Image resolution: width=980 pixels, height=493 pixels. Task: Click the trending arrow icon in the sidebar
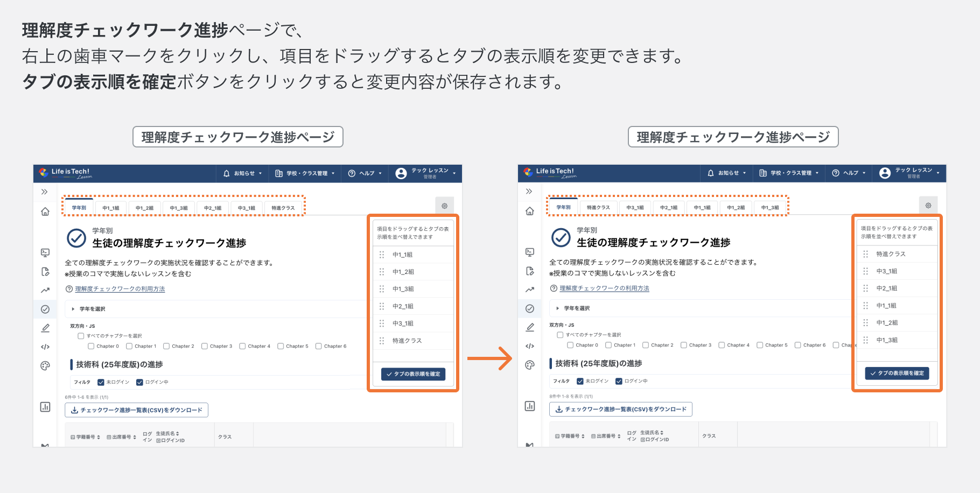click(x=45, y=290)
